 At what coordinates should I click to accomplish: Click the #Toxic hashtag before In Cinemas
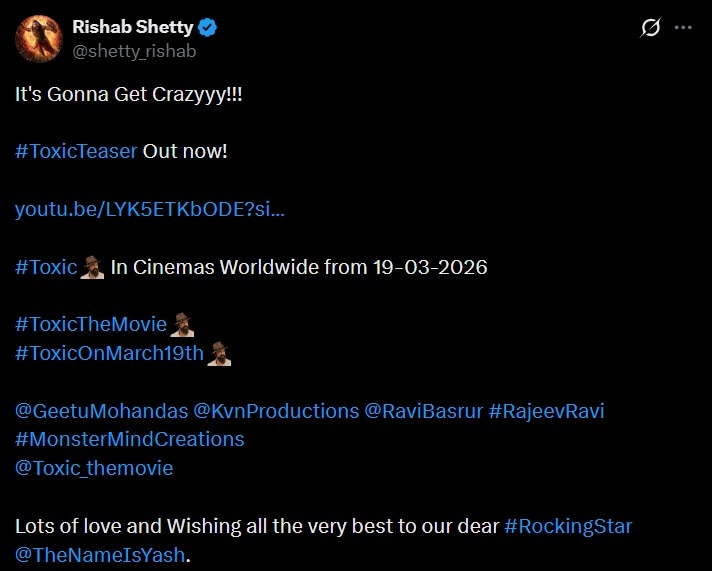[x=46, y=267]
